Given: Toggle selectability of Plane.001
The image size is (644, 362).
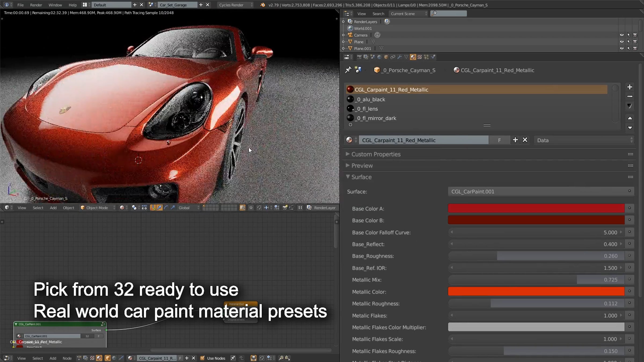Looking at the screenshot, I should click(x=629, y=48).
